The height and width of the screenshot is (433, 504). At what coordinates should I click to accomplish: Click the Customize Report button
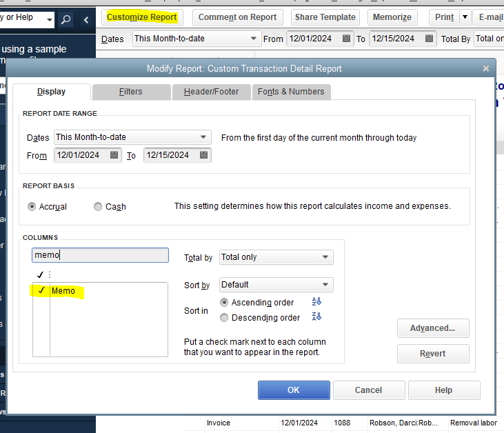coord(142,17)
